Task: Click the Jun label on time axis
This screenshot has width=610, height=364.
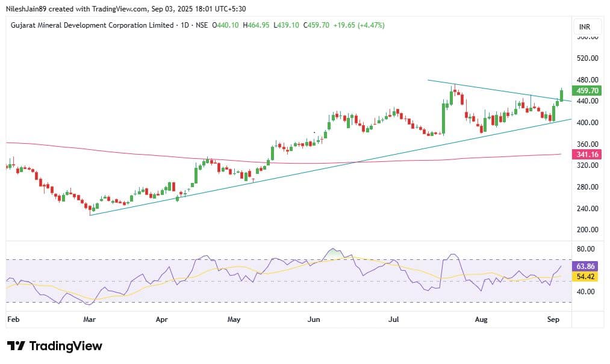Action: click(x=314, y=319)
